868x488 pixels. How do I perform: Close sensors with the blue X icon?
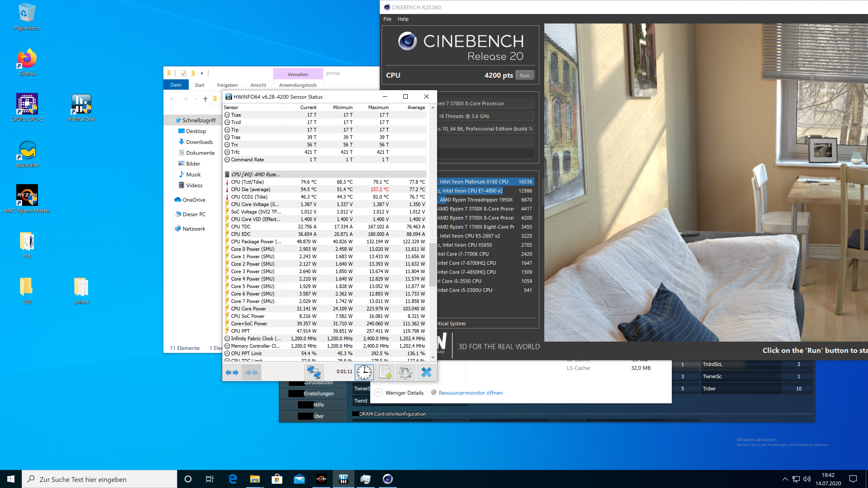tap(426, 372)
